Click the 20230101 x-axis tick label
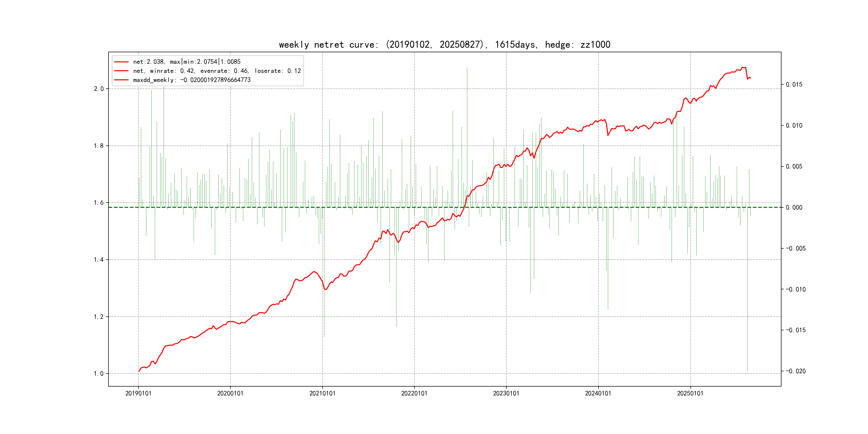The height and width of the screenshot is (434, 868). tap(506, 393)
